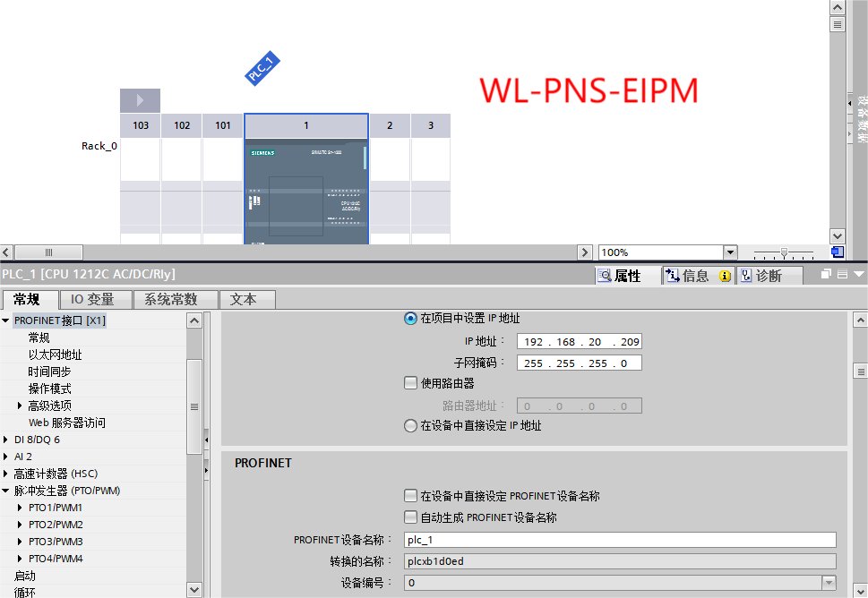Expand the PTO1/PWM1 node
The width and height of the screenshot is (868, 598).
20,508
